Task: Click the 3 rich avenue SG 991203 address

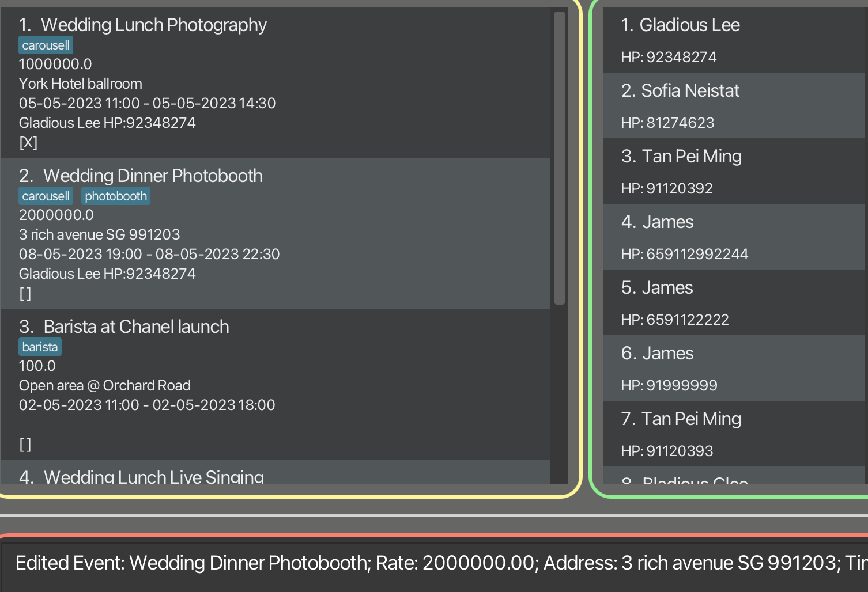Action: click(x=99, y=234)
